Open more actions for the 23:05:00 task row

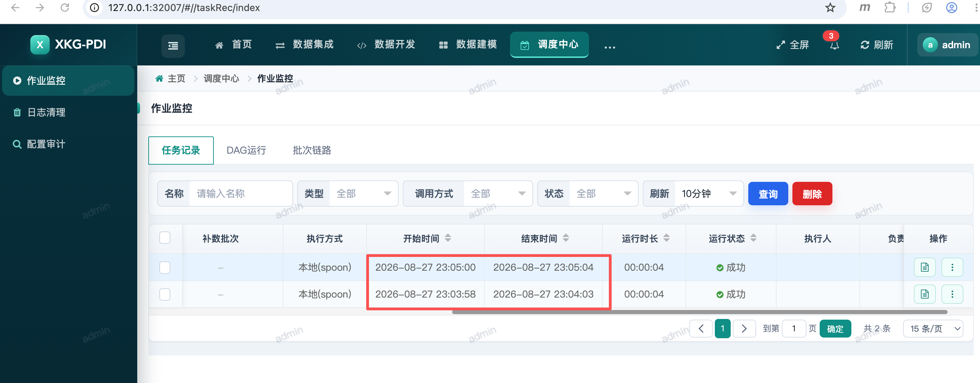click(952, 267)
